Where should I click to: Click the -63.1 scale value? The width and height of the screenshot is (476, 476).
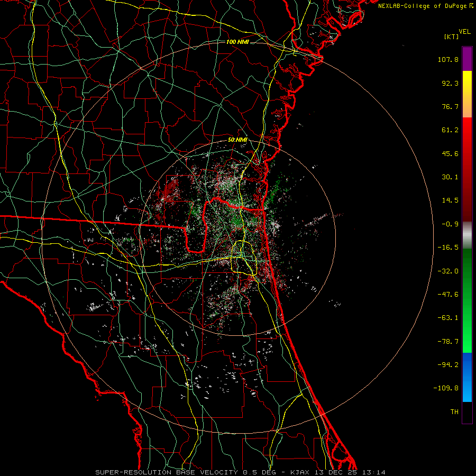[x=448, y=318]
